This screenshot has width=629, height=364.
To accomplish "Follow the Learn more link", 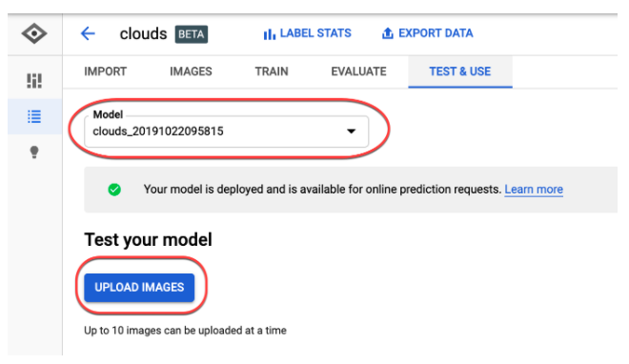I will 534,190.
